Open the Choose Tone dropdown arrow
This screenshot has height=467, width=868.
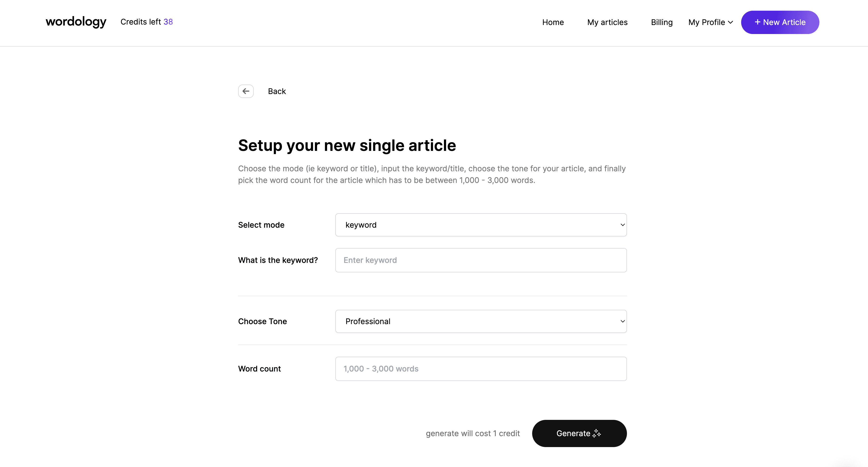point(622,321)
